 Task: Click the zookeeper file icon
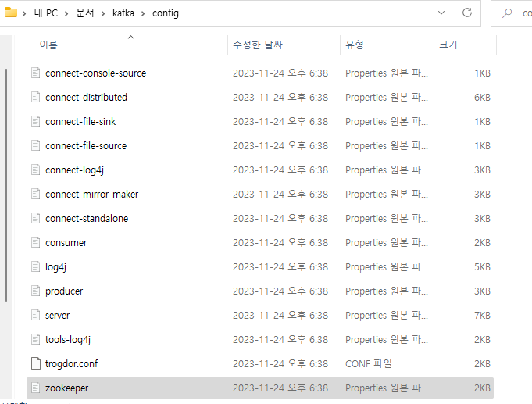point(36,388)
